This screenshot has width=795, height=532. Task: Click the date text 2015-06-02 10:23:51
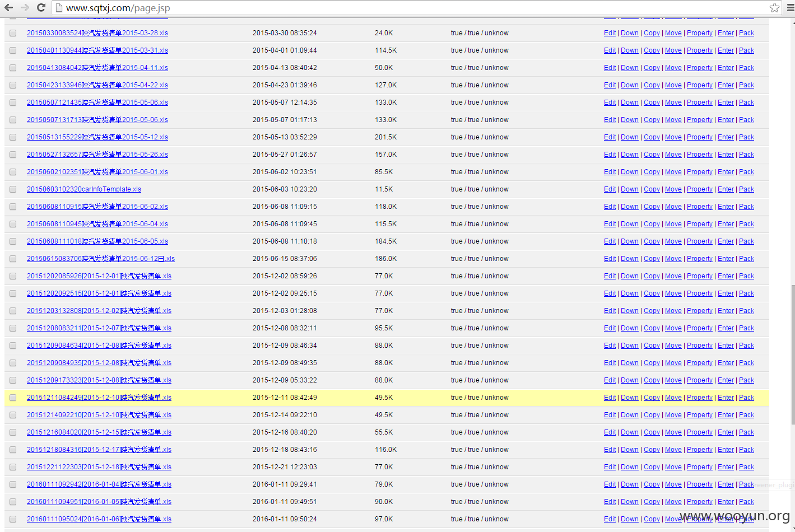[285, 172]
